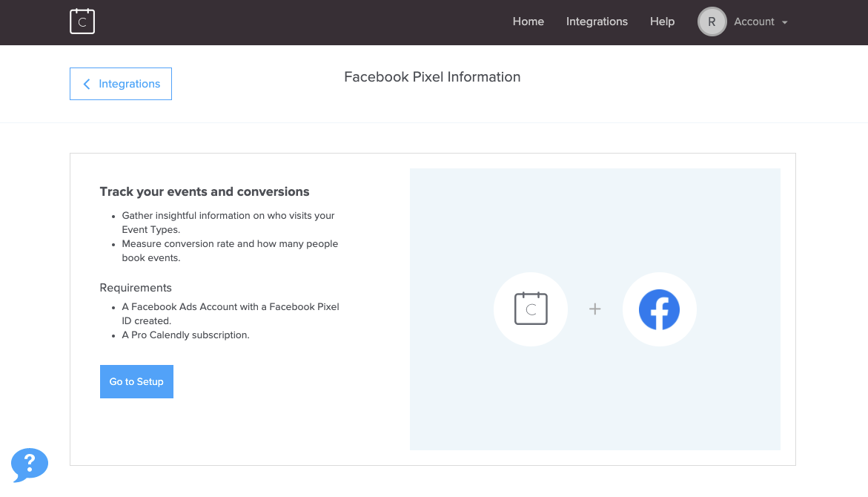This screenshot has height=497, width=868.
Task: Click the Calendly logo in the navigation bar
Action: (x=82, y=22)
